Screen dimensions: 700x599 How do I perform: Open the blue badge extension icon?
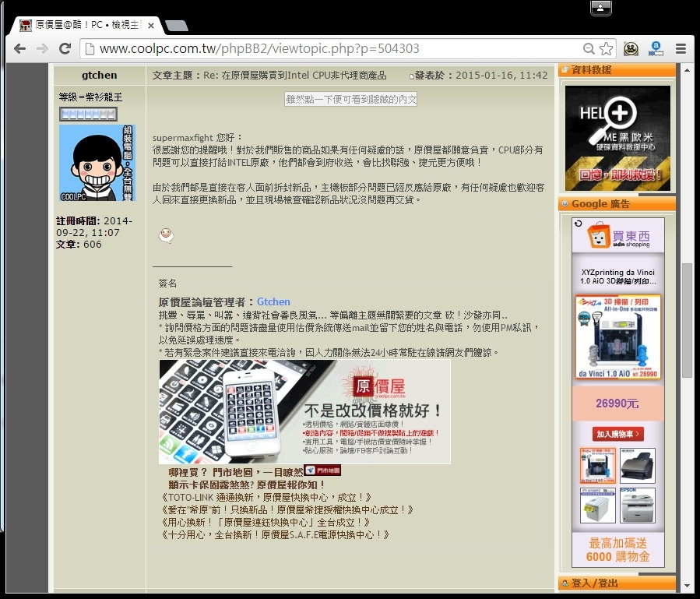656,49
